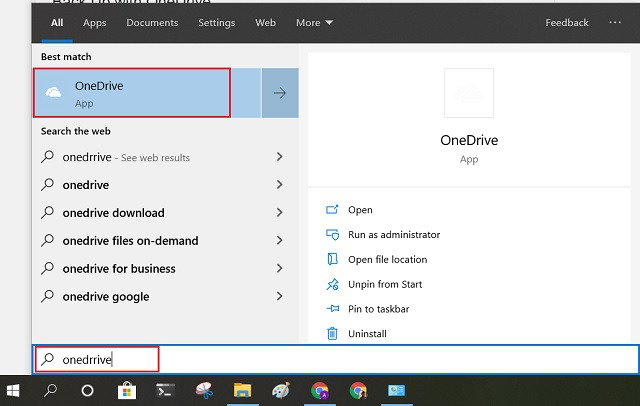Viewport: 640px width, 406px height.
Task: Open the terminal icon on taskbar
Action: [165, 391]
